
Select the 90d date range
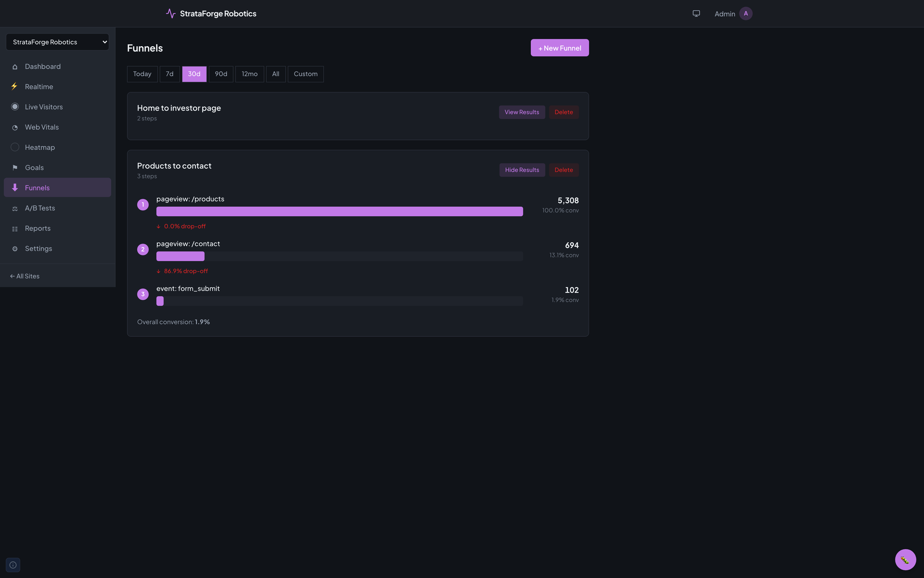tap(221, 74)
